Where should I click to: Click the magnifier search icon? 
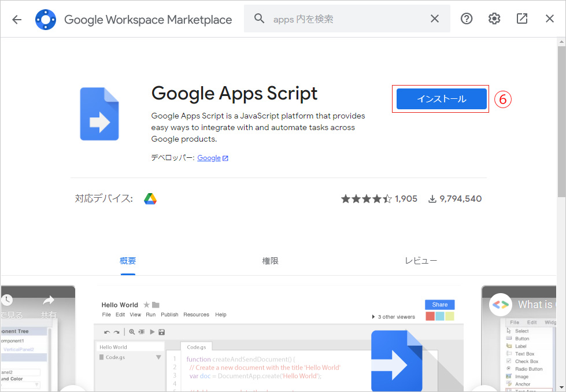(x=259, y=19)
